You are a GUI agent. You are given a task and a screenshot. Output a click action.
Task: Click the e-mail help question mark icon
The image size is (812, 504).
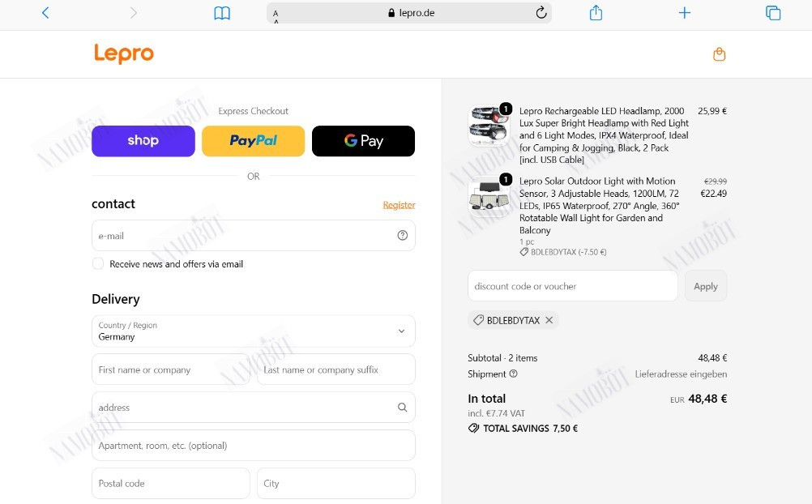click(403, 235)
